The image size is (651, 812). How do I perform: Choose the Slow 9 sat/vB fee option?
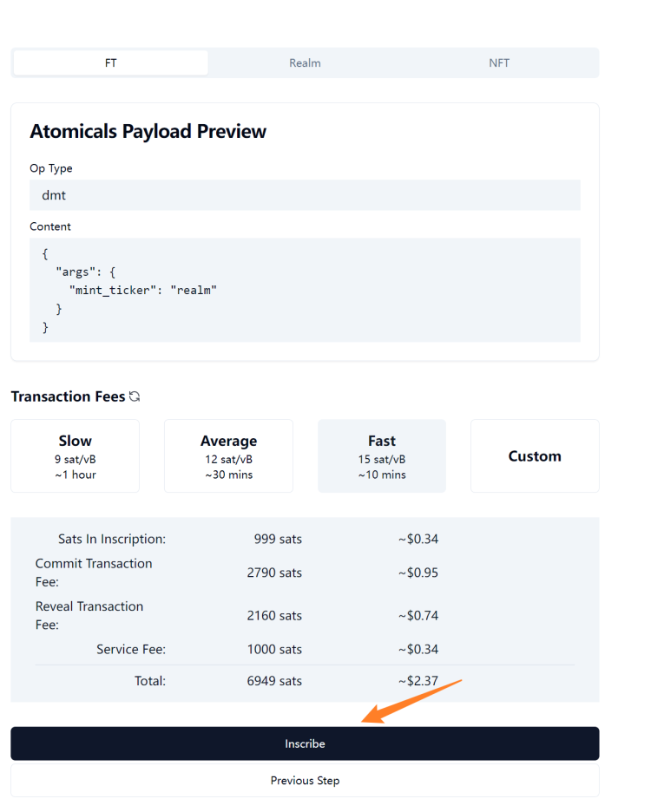click(76, 456)
